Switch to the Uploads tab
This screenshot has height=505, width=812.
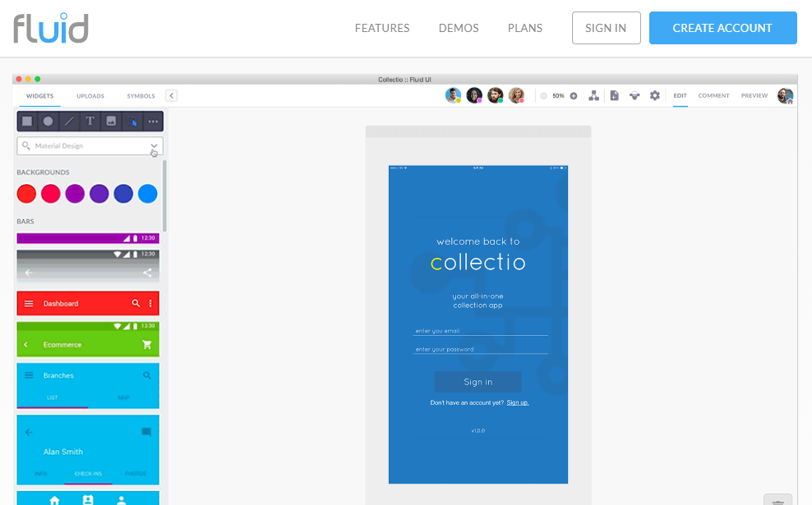coord(90,96)
